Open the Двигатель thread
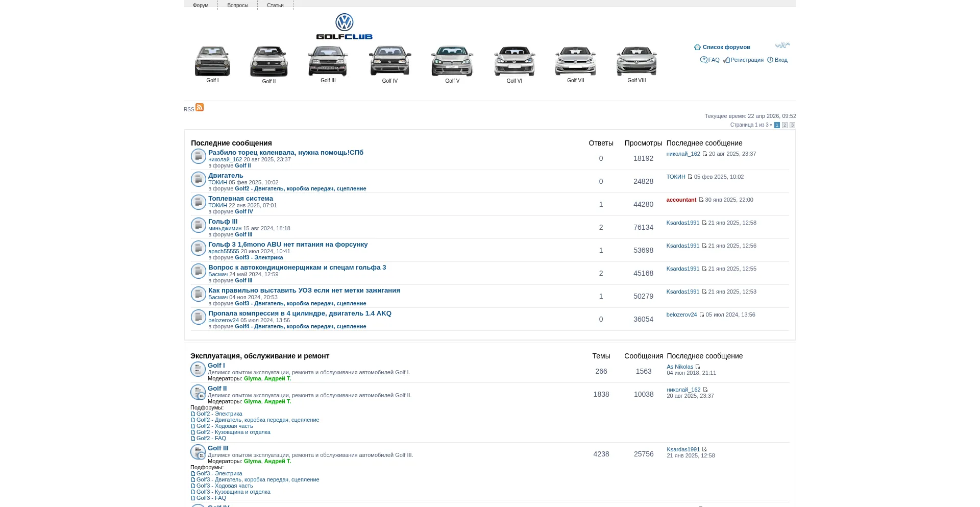Image resolution: width=980 pixels, height=507 pixels. coord(226,175)
